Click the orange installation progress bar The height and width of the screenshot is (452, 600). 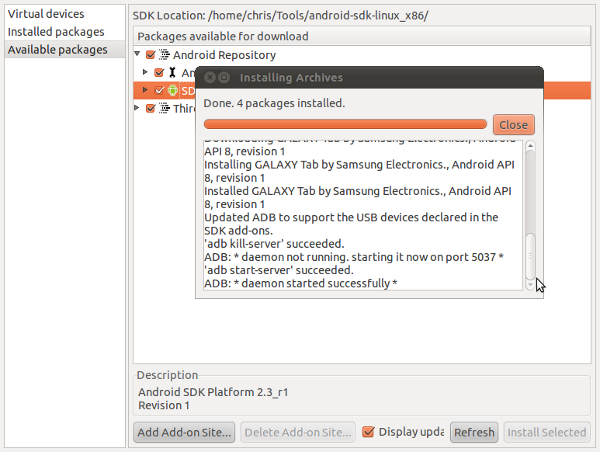[345, 124]
